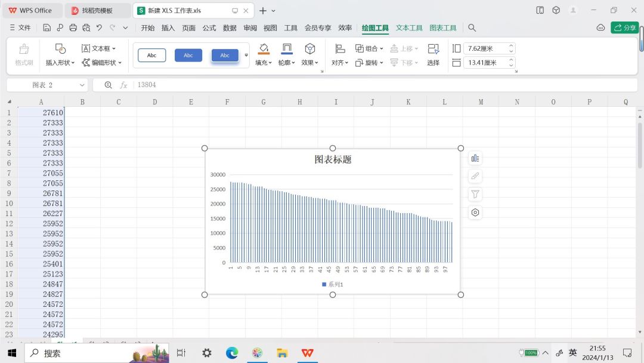Open the 数据 ribbon tab
The height and width of the screenshot is (363, 644).
click(x=230, y=28)
